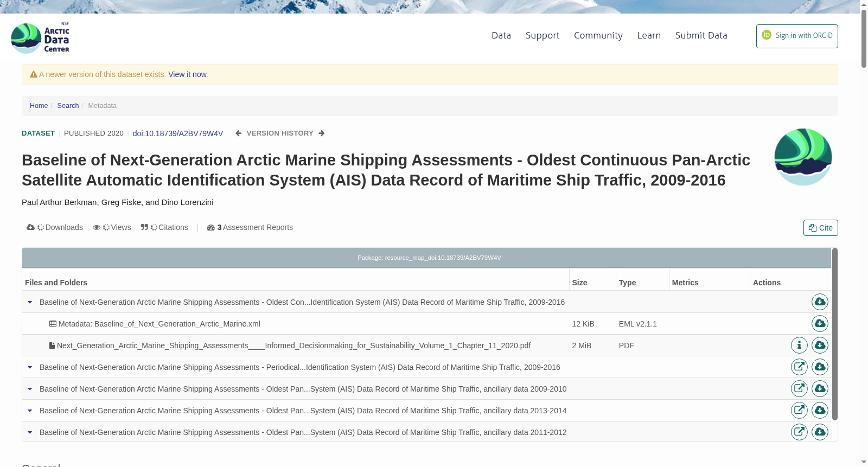868x467 pixels.
Task: Click the page vertical scrollbar thumb
Action: pos(864,38)
